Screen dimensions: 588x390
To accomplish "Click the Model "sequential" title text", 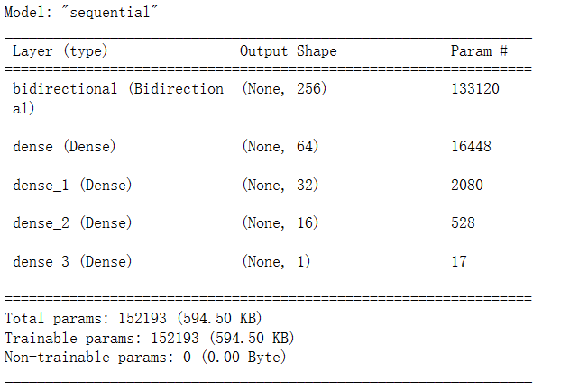I will (81, 13).
